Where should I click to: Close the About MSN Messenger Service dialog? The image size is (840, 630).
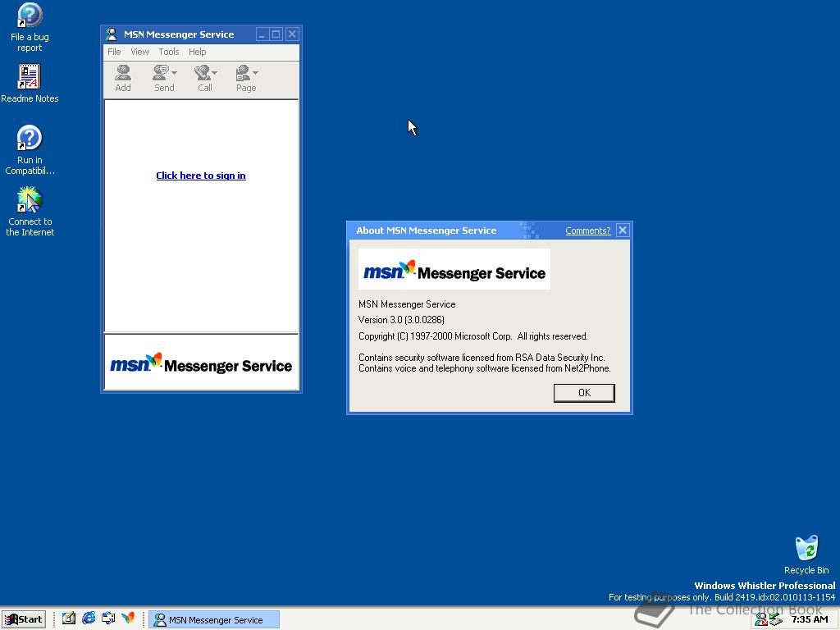click(x=623, y=231)
